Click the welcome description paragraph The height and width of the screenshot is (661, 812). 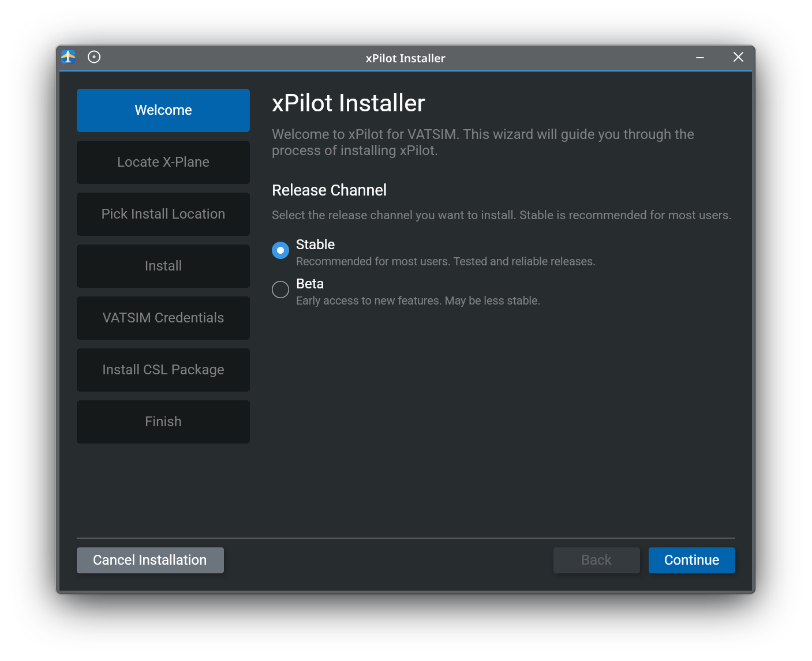point(482,142)
